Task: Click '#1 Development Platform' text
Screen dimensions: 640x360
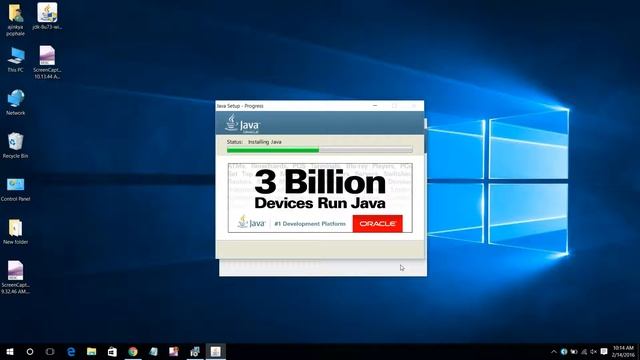Action: [x=310, y=224]
